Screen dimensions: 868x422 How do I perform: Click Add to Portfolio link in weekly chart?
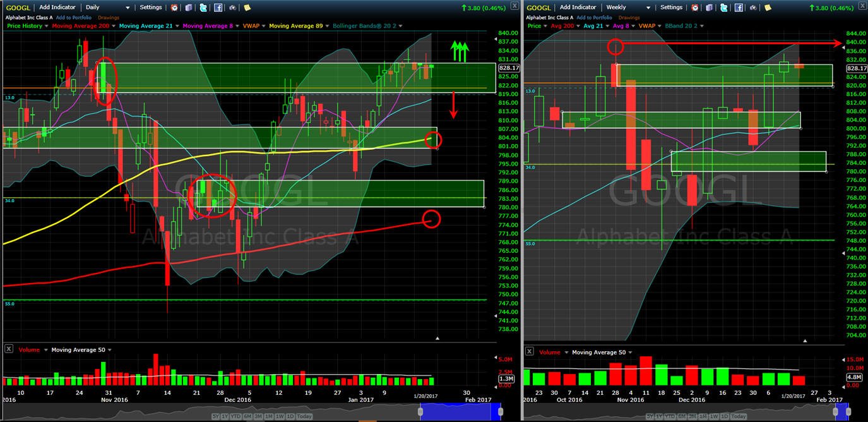pos(594,17)
